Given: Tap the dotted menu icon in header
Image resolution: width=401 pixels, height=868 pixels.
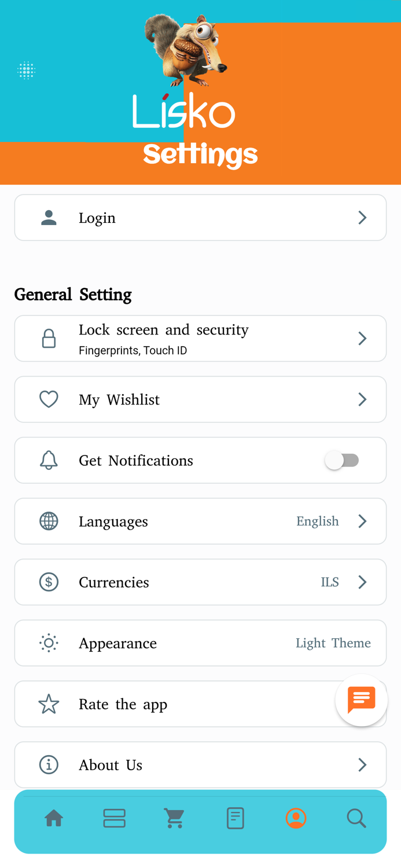Looking at the screenshot, I should [26, 71].
